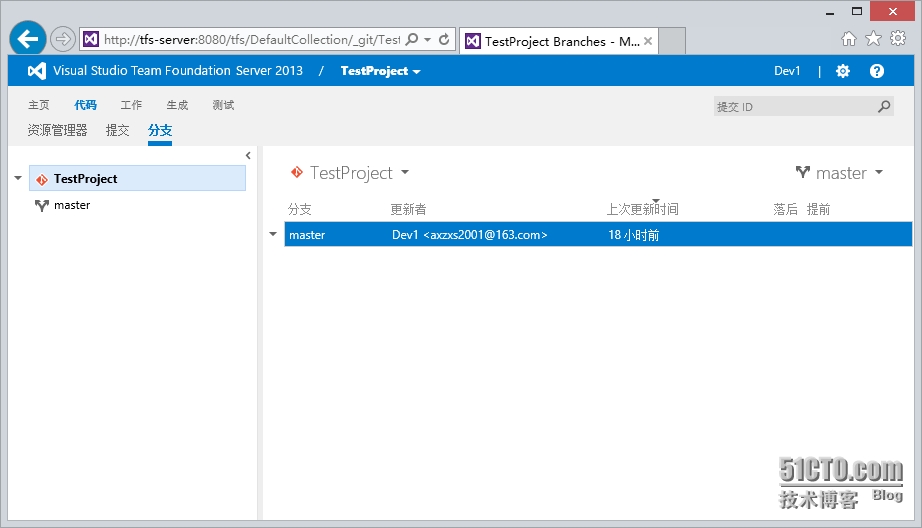Collapse the TestProject tree node arrow
The image size is (922, 528).
(x=18, y=178)
